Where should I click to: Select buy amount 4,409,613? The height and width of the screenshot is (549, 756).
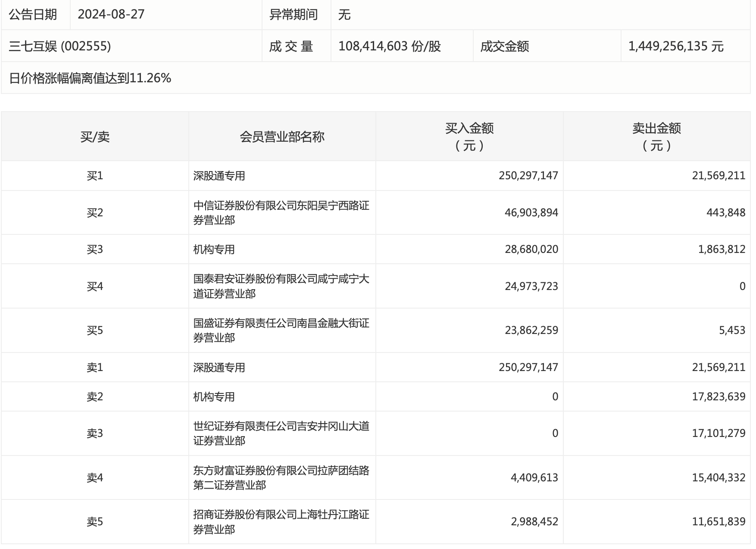pyautogui.click(x=534, y=478)
